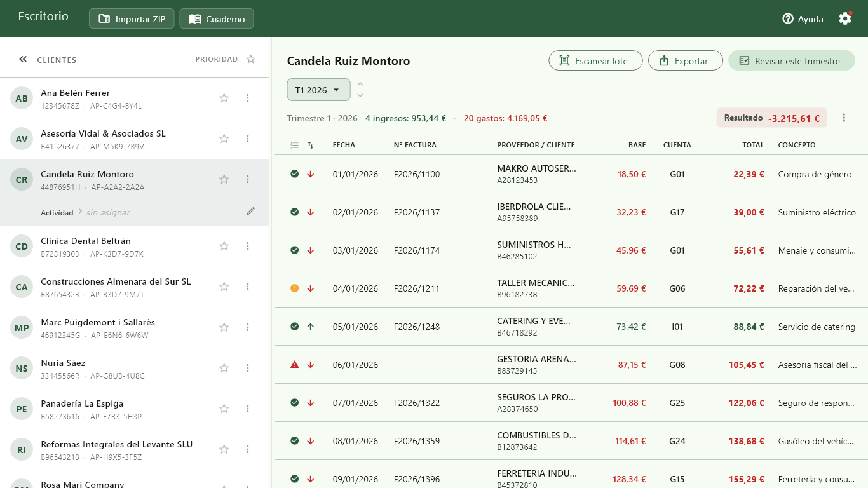Select client Reformas Integrales del Levante SLU

coord(134,449)
